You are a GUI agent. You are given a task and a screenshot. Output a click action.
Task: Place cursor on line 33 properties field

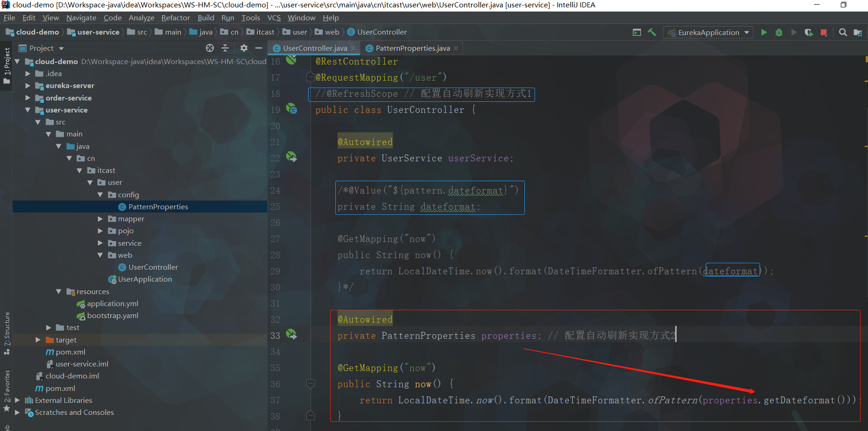[x=509, y=336]
